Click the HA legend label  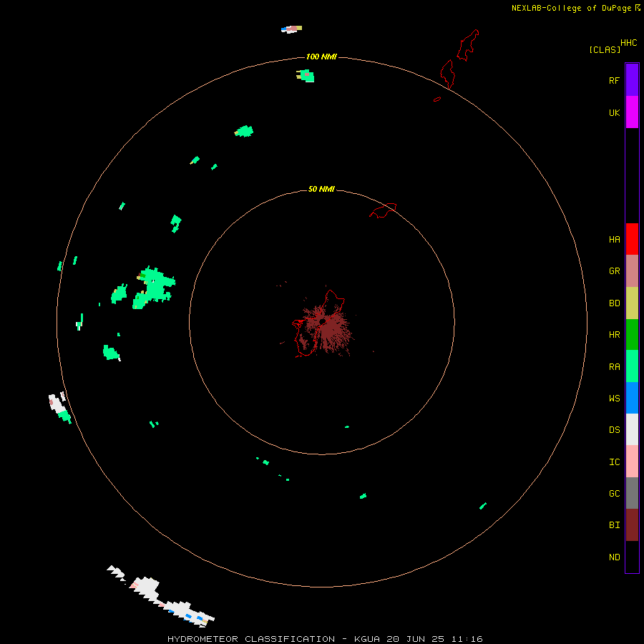(614, 240)
